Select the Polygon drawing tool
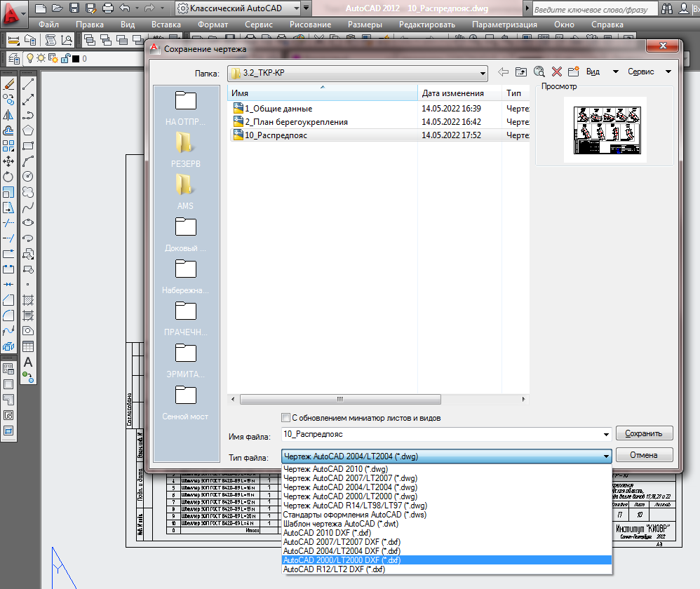 click(28, 130)
